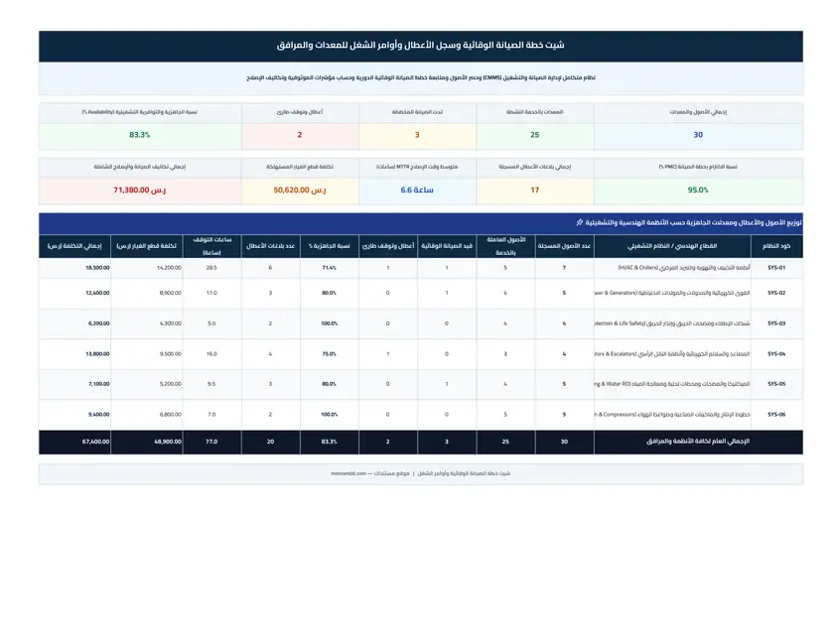The image size is (834, 644).
Task: Click the 'كود النظام' column header
Action: tap(776, 246)
